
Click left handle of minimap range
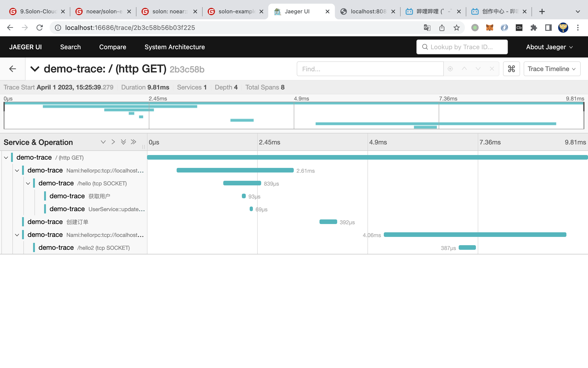click(x=4, y=106)
